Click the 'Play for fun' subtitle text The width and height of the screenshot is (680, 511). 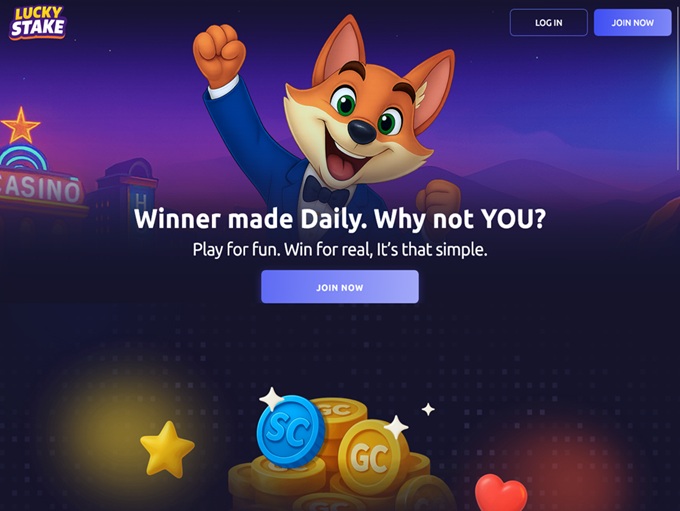click(340, 250)
